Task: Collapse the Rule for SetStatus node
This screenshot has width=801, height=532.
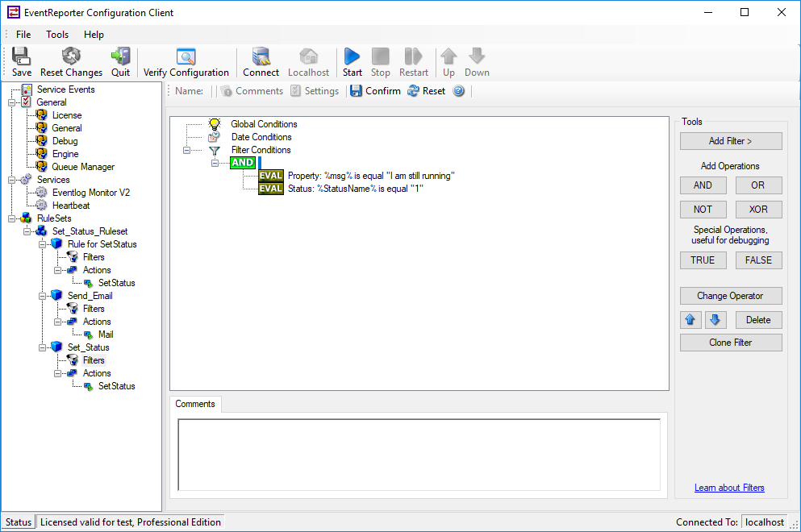Action: [x=43, y=244]
